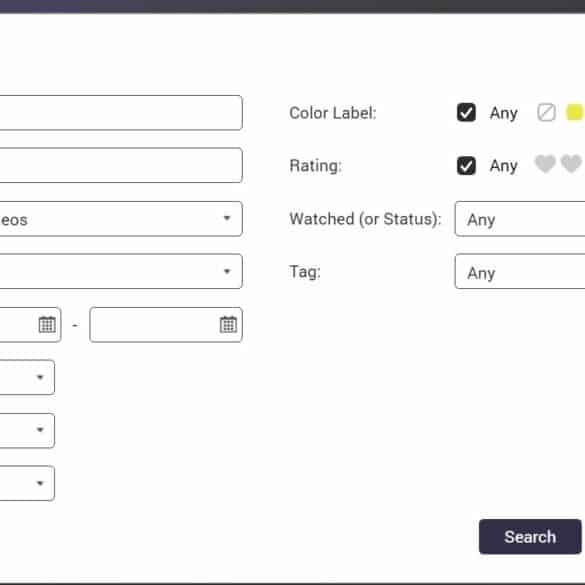Viewport: 585px width, 585px height.
Task: Choose the yellow color label swatch
Action: coord(575,113)
